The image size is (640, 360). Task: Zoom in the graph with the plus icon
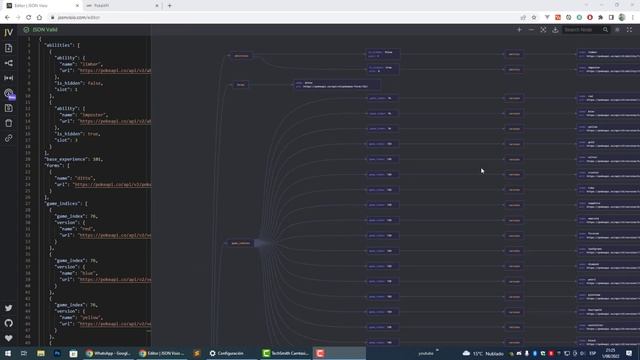click(519, 30)
